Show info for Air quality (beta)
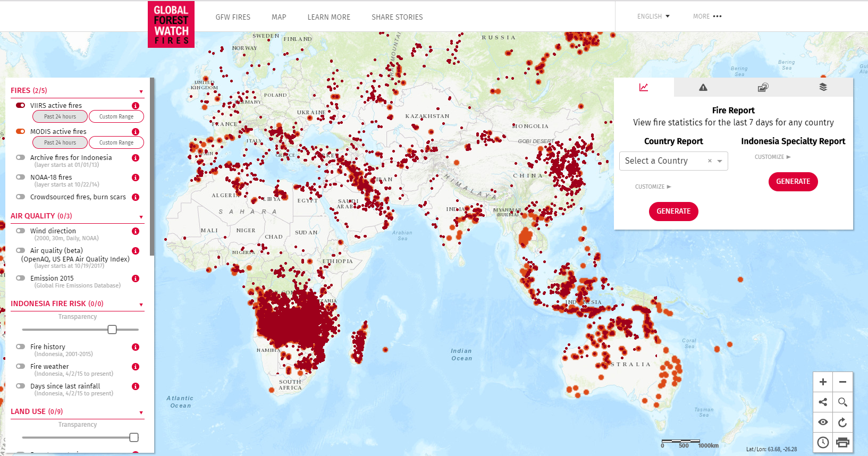Screen dimensions: 868x456 pyautogui.click(x=136, y=251)
